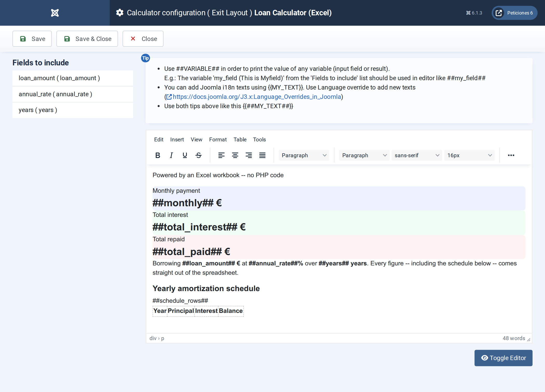Viewport: 545px width, 392px height.
Task: Apply strikethrough formatting
Action: pyautogui.click(x=199, y=155)
